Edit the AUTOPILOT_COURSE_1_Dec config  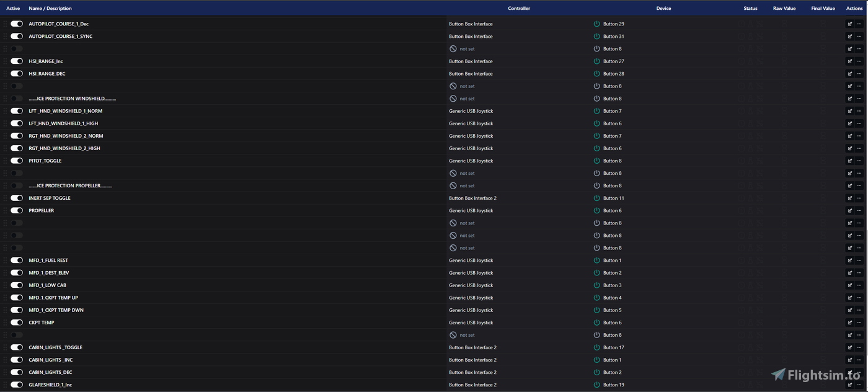849,24
